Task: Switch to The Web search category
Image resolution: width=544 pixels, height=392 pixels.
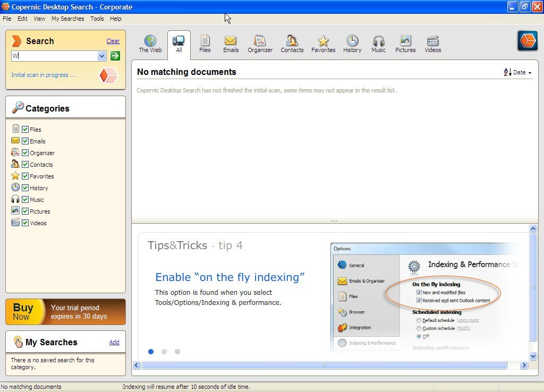Action: [150, 44]
